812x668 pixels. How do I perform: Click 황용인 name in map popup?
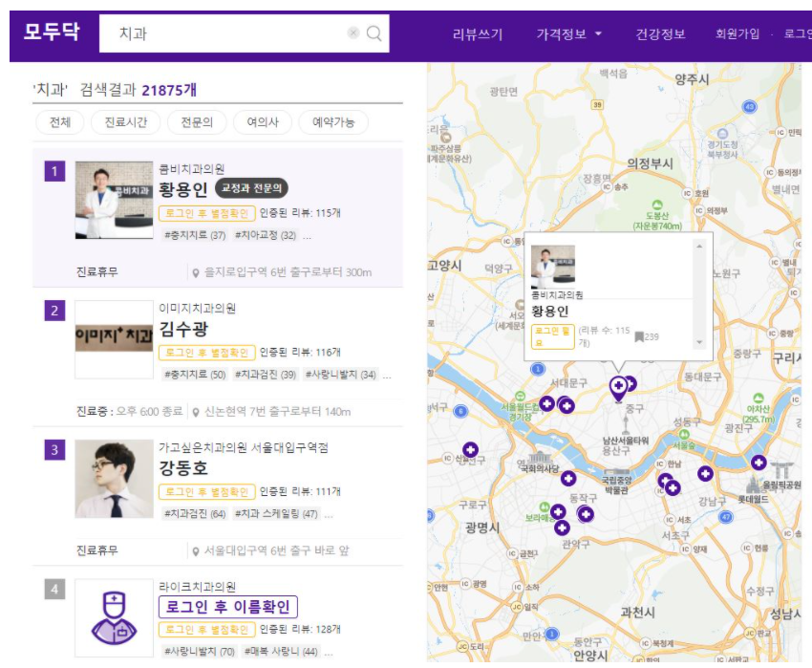tap(550, 312)
